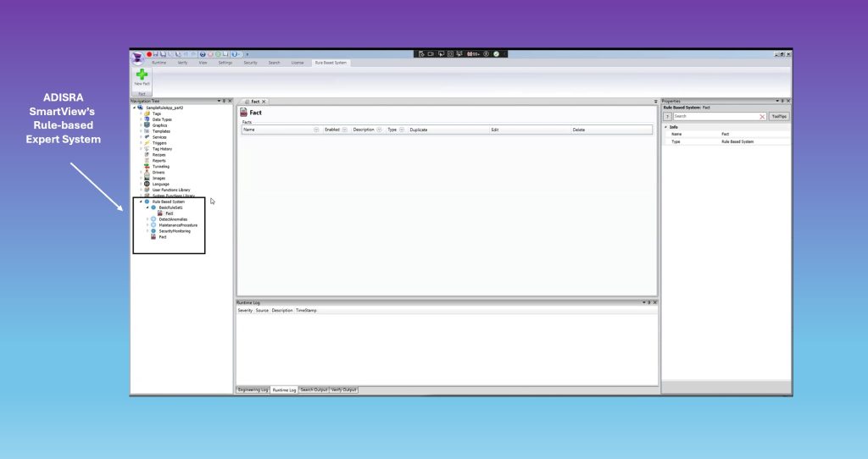868x459 pixels.
Task: Open Name column filter dropdown
Action: (317, 130)
